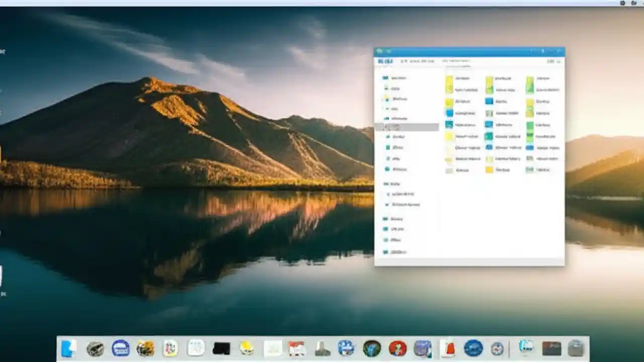Open the yellow folder at the top of the file grid
This screenshot has width=644, height=362.
pyautogui.click(x=449, y=83)
